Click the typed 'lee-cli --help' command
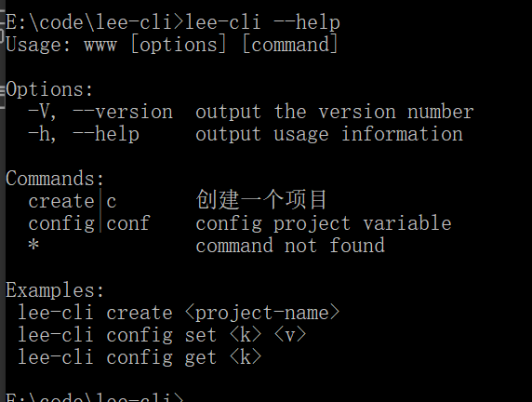Viewport: 532px width, 402px height. (x=262, y=22)
